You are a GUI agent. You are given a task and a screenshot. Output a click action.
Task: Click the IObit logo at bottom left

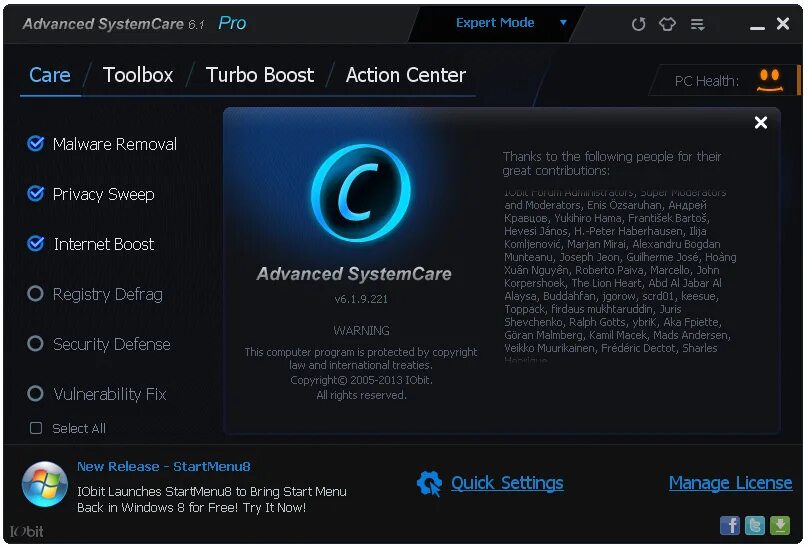pyautogui.click(x=26, y=531)
